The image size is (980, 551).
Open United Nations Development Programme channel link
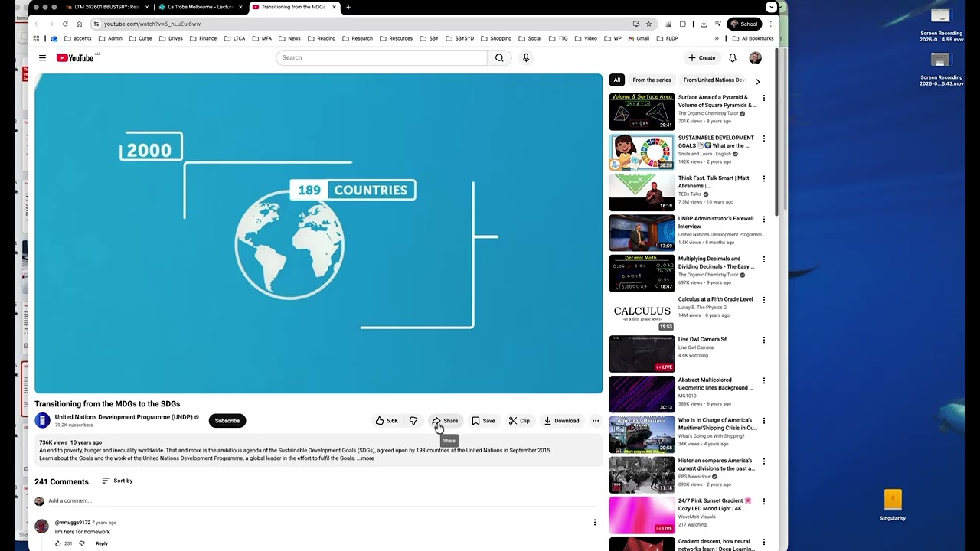(x=123, y=417)
